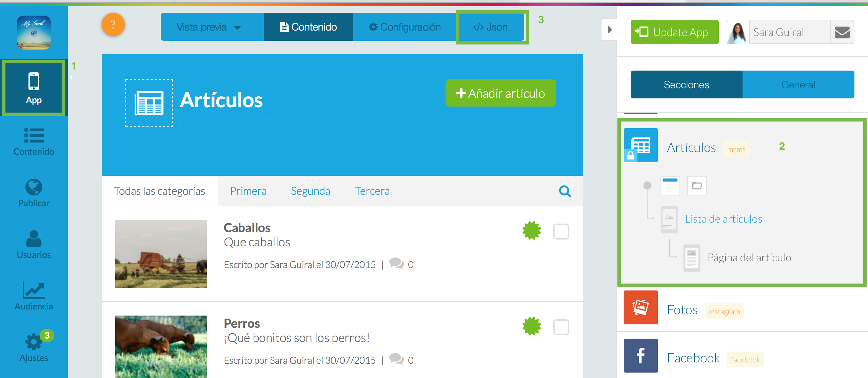This screenshot has height=378, width=868.
Task: Open Usuarios section in left sidebar
Action: (x=34, y=244)
